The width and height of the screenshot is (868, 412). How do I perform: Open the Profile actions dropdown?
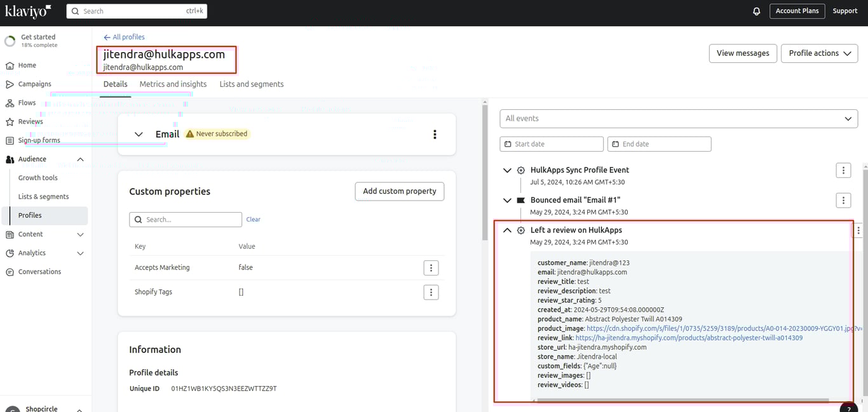(820, 53)
